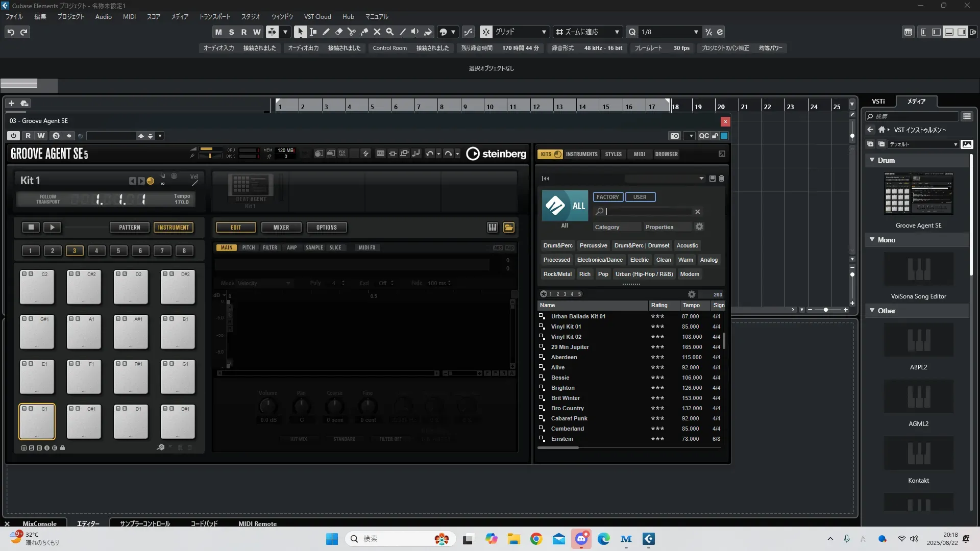The height and width of the screenshot is (551, 980).
Task: Click the Groove Agent play button
Action: 52,228
